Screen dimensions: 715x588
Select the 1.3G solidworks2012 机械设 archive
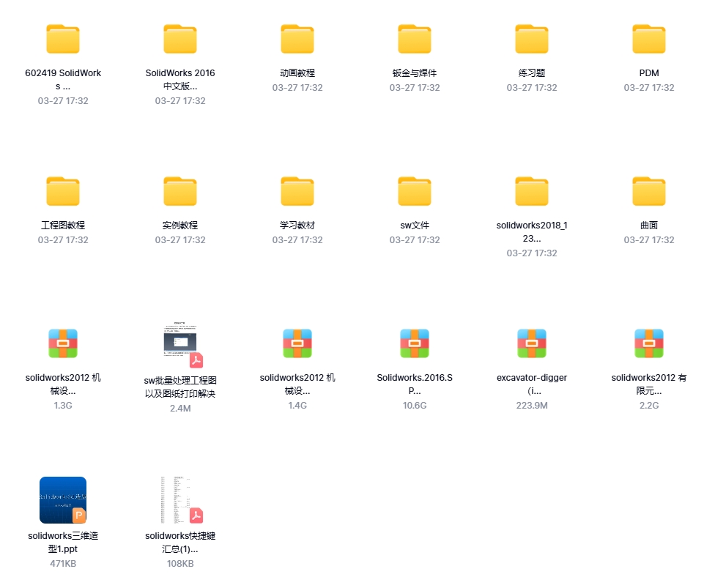(62, 343)
